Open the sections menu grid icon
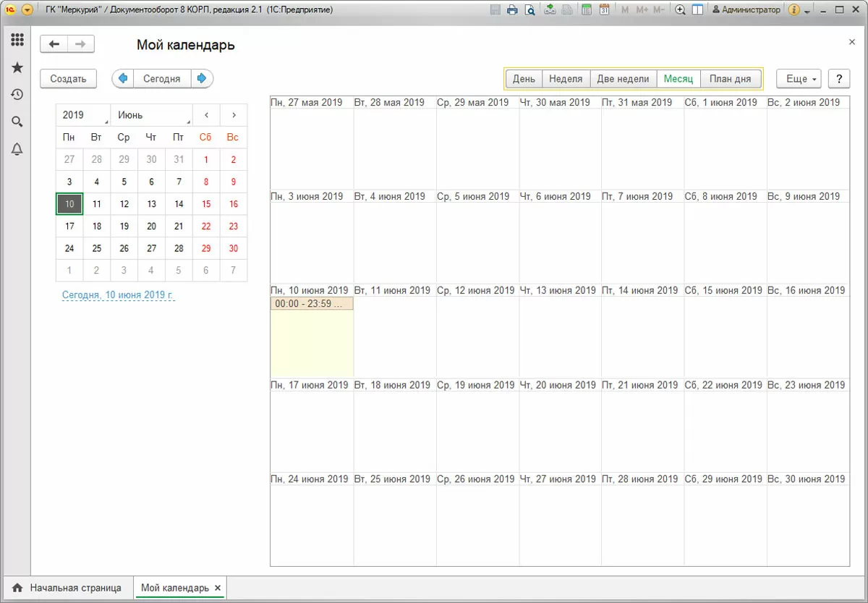 (x=17, y=40)
